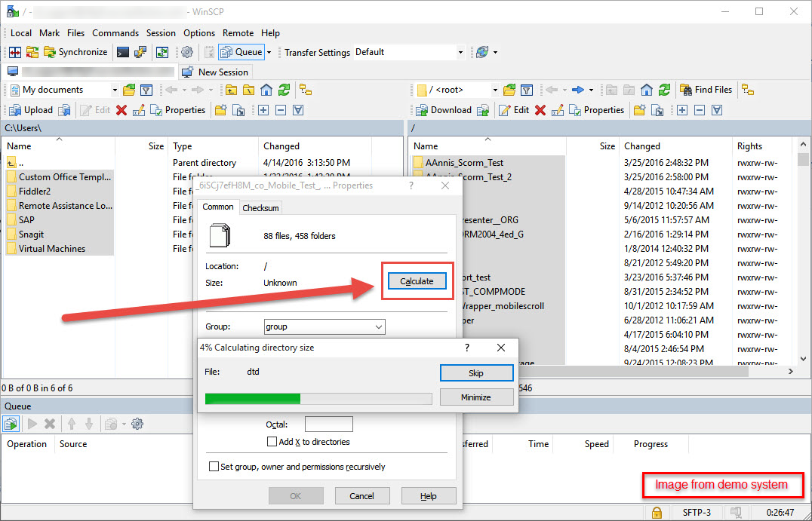Image resolution: width=812 pixels, height=521 pixels.
Task: Click the Find Files button
Action: click(x=706, y=90)
